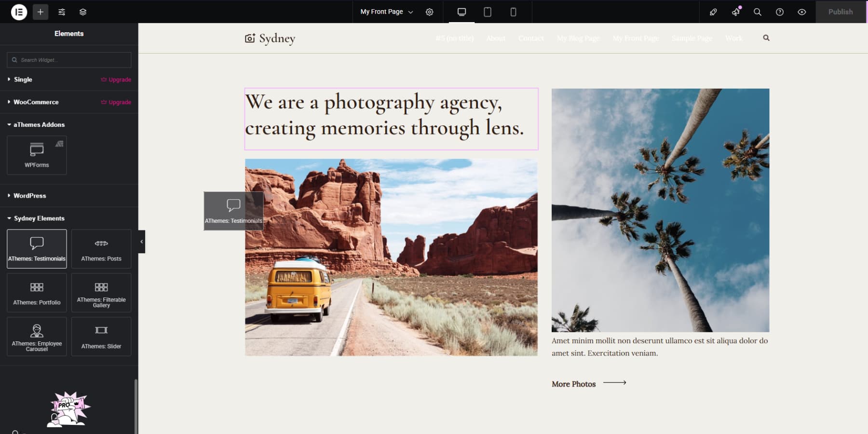Screen dimensions: 868x434
Task: Expand the Single widgets category
Action: point(23,80)
